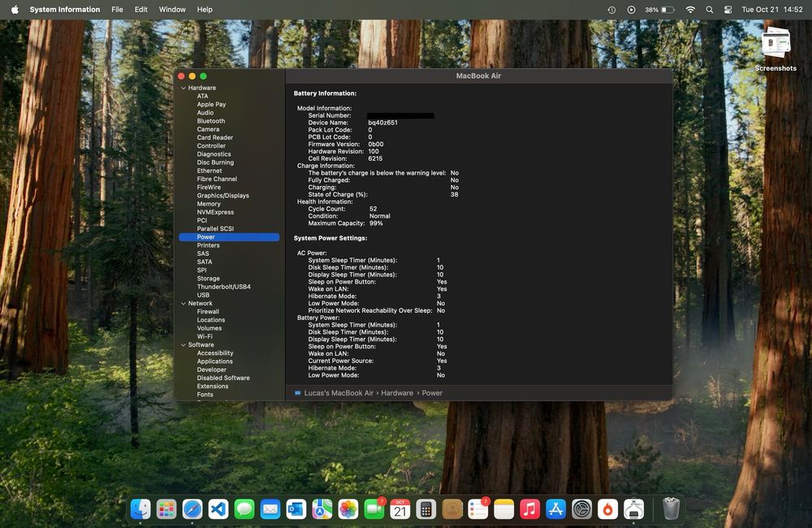
Task: Open Finder from the Dock
Action: [x=140, y=509]
